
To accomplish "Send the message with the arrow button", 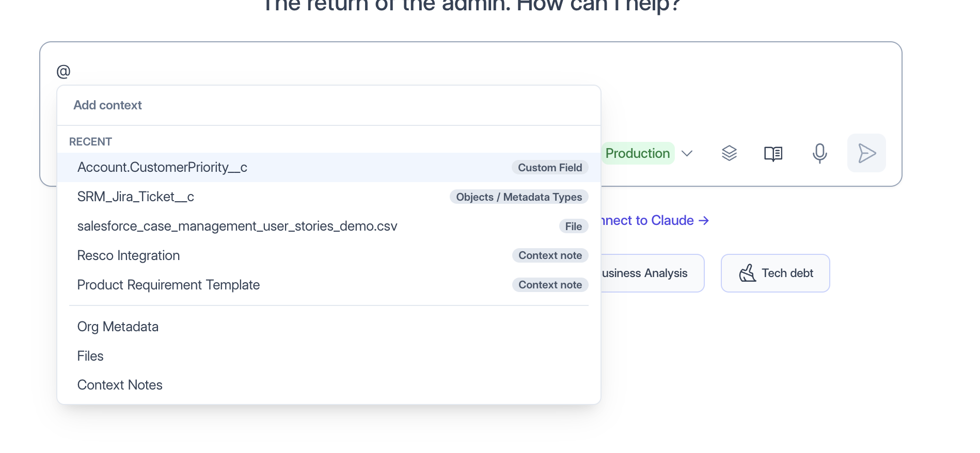I will tap(866, 153).
